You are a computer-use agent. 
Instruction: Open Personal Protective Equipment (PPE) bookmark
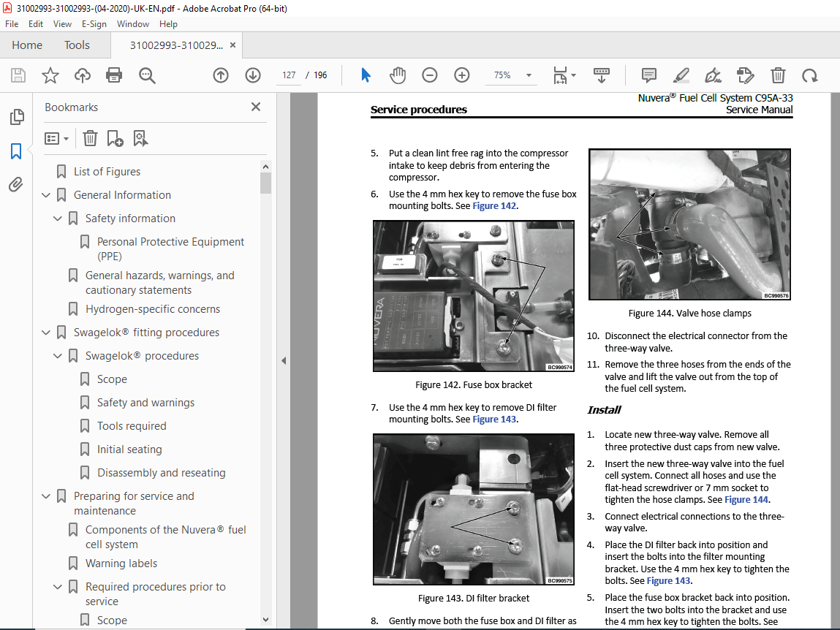[x=170, y=249]
